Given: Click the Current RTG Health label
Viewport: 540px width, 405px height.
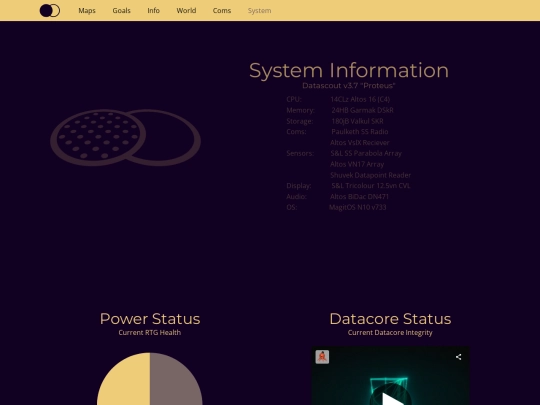Looking at the screenshot, I should (x=150, y=333).
